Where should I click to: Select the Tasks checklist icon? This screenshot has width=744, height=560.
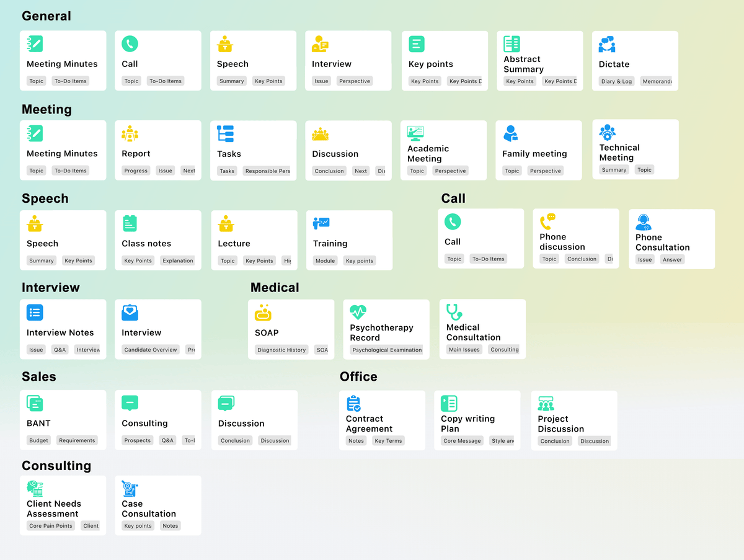225,133
